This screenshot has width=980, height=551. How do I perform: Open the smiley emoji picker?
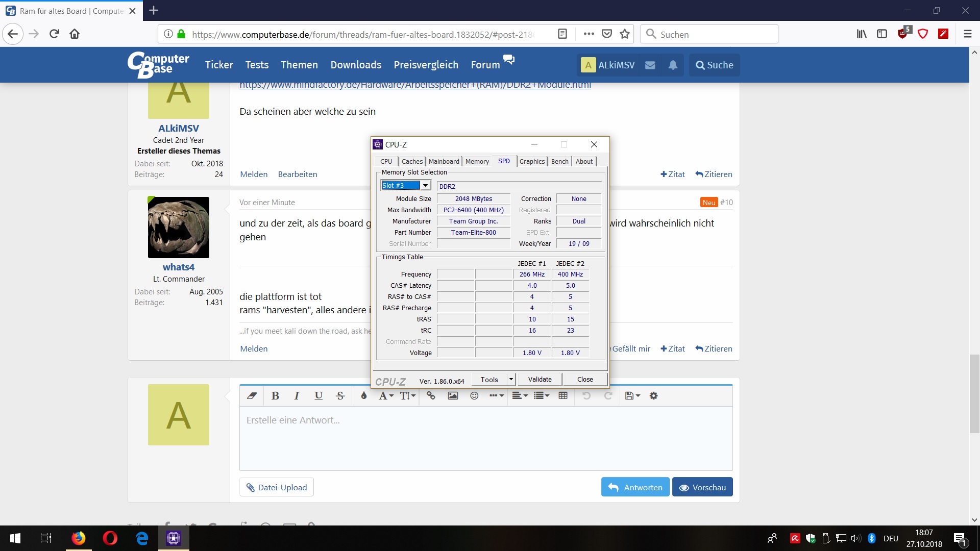click(x=474, y=396)
